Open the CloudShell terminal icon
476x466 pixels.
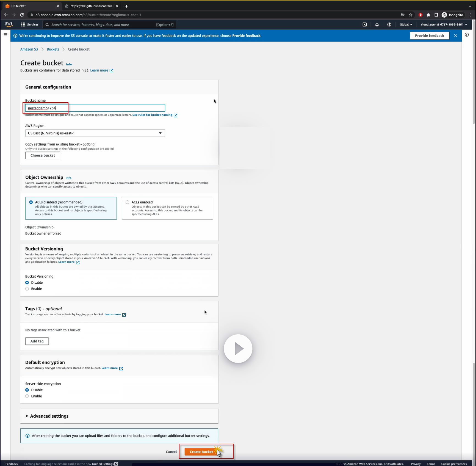pyautogui.click(x=365, y=24)
